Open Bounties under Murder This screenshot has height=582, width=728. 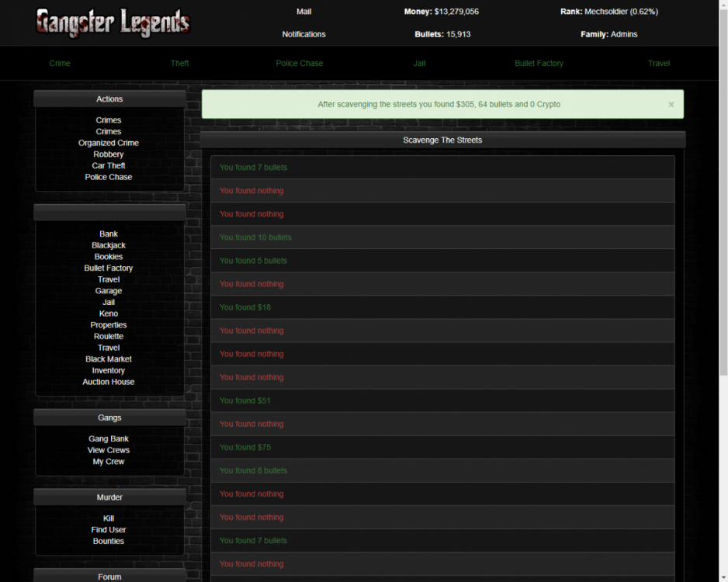(x=108, y=541)
